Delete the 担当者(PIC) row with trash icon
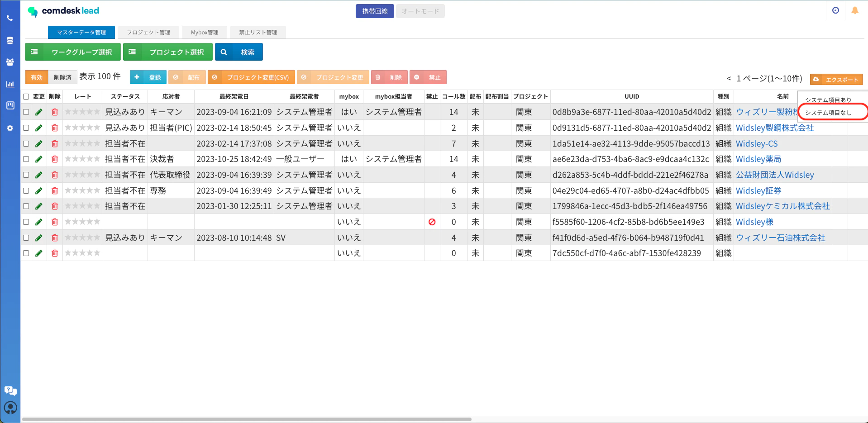This screenshot has width=868, height=423. pyautogui.click(x=55, y=128)
